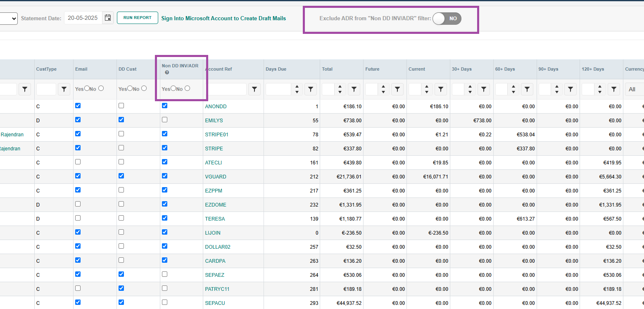Increase the Total filter value with up arrow
Viewport: 644px width, 309px height.
340,87
